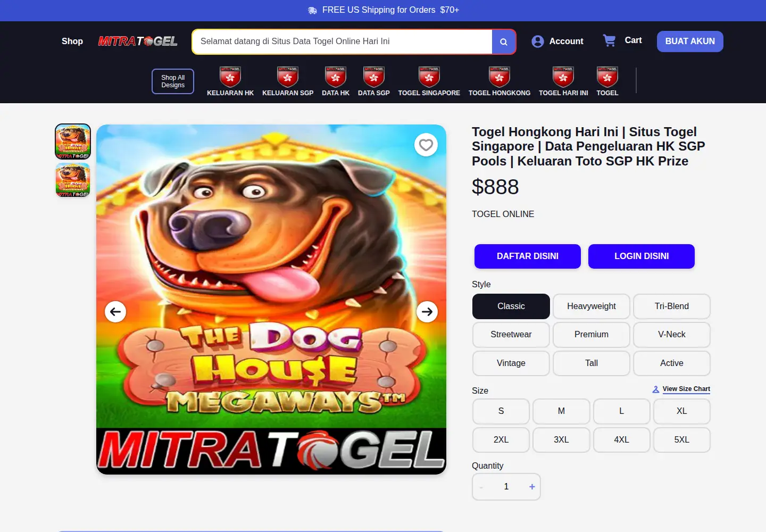Open the TOGEL SINGAPORE shield icon
The height and width of the screenshot is (532, 766).
coord(429,77)
